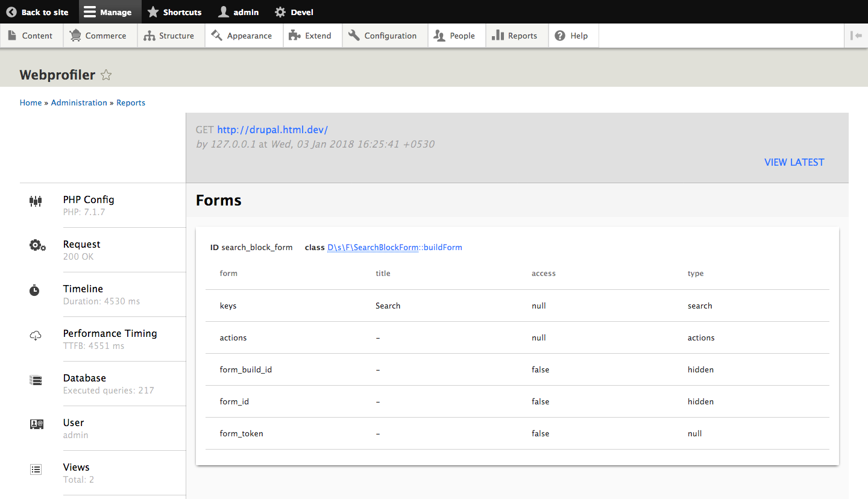
Task: Click the Structure sitemap icon
Action: tap(149, 35)
